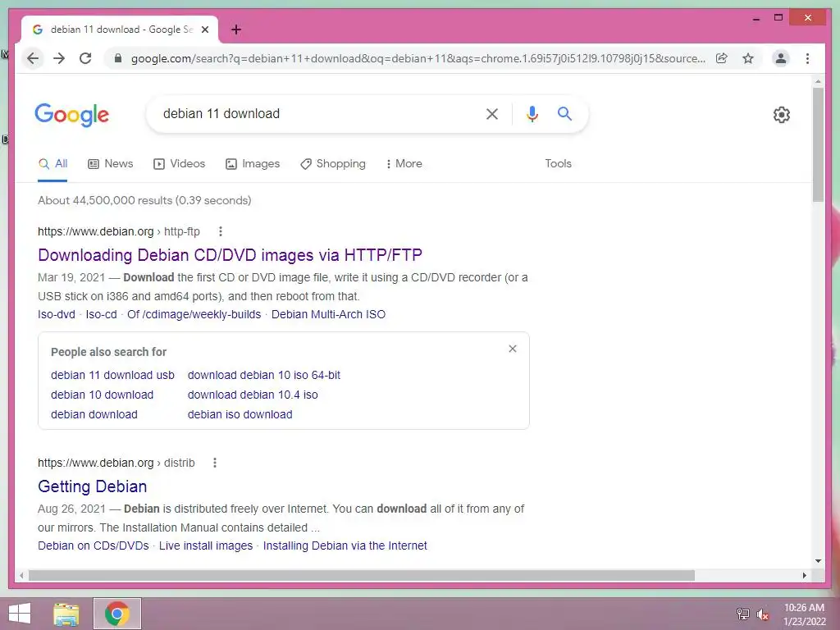Dismiss the 'People also search for' box
The width and height of the screenshot is (840, 630).
(x=513, y=349)
